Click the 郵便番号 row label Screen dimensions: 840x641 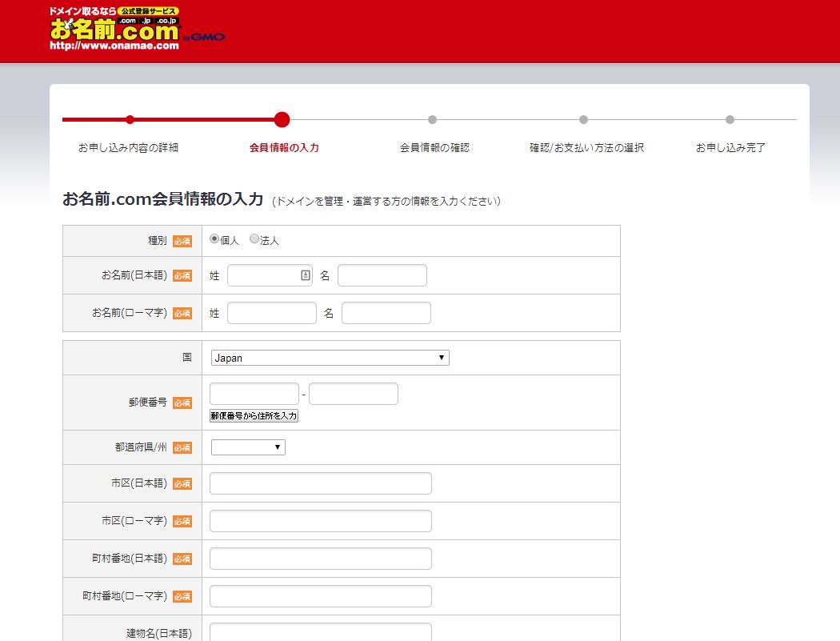click(x=148, y=402)
